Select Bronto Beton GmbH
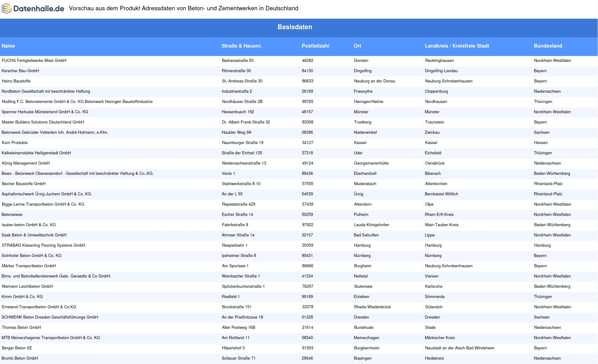The height and width of the screenshot is (364, 598). [20, 358]
